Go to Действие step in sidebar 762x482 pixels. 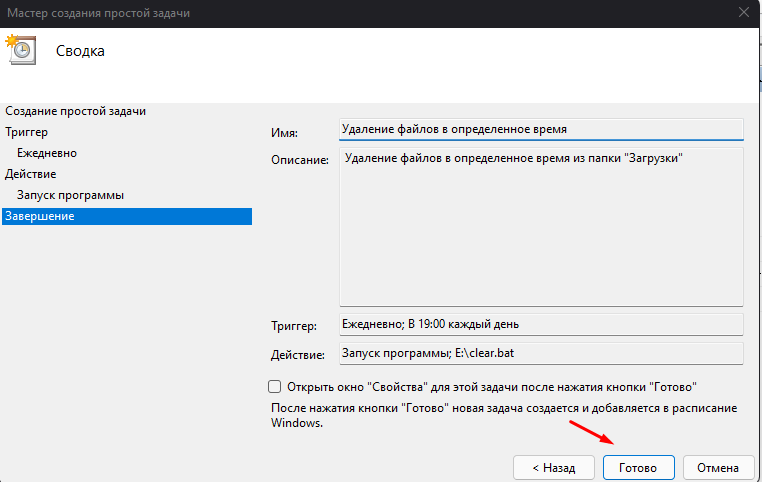coord(31,174)
